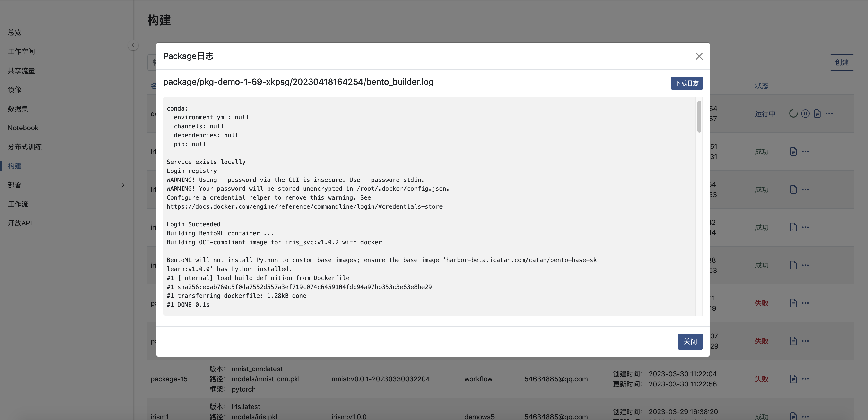The width and height of the screenshot is (868, 420).
Task: Collapse the sidebar with the chevron circle
Action: (x=133, y=45)
